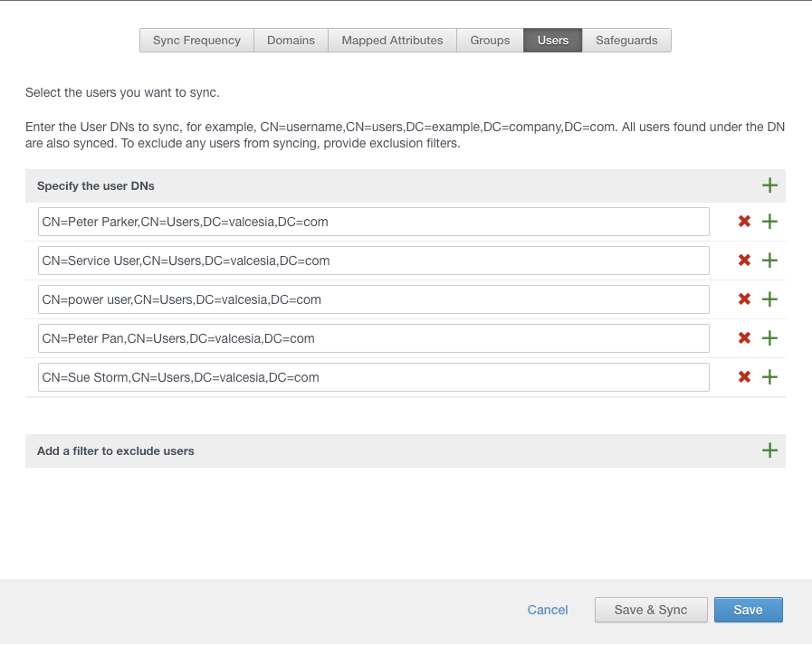Viewport: 812px width, 645px height.
Task: Click plus icon in Specify the user DNs header
Action: (769, 185)
